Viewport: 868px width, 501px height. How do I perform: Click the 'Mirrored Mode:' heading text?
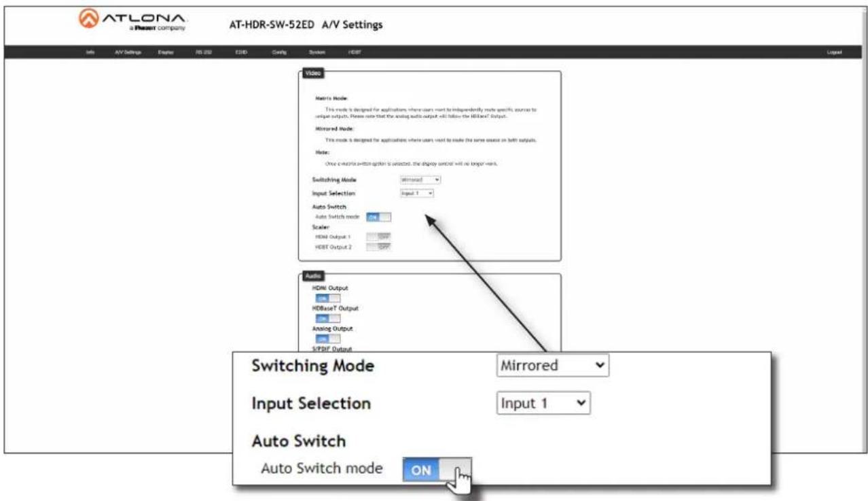point(335,128)
